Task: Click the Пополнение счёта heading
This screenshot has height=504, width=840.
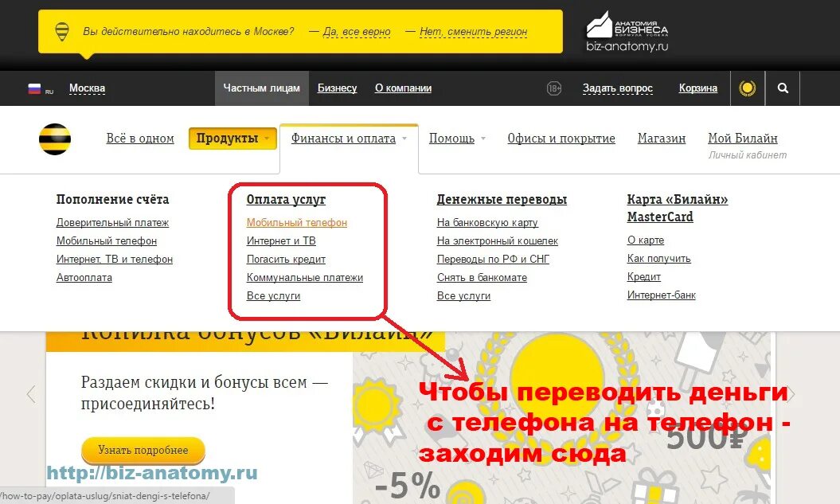Action: (112, 200)
